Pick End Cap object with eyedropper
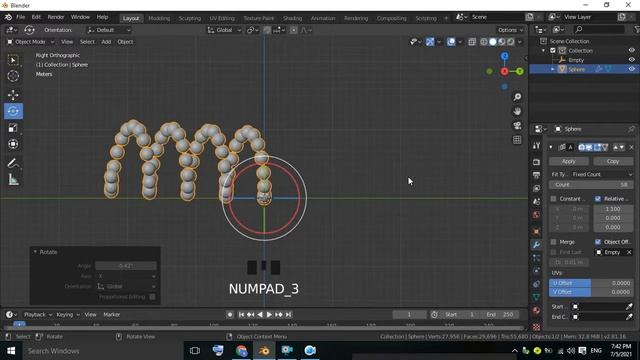640x360 pixels. [629, 317]
